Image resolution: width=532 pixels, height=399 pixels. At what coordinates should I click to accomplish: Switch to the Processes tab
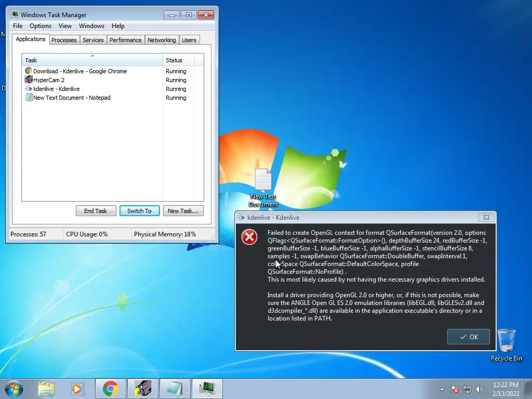64,40
